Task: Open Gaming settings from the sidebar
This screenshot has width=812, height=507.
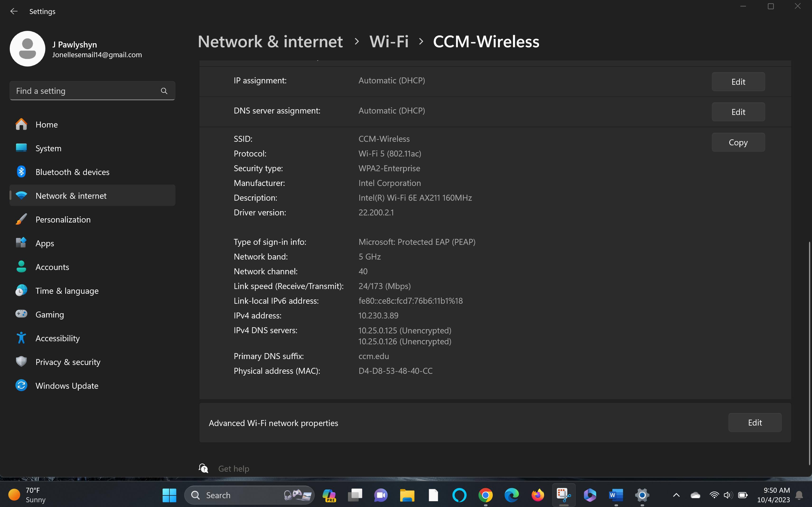Action: click(50, 314)
